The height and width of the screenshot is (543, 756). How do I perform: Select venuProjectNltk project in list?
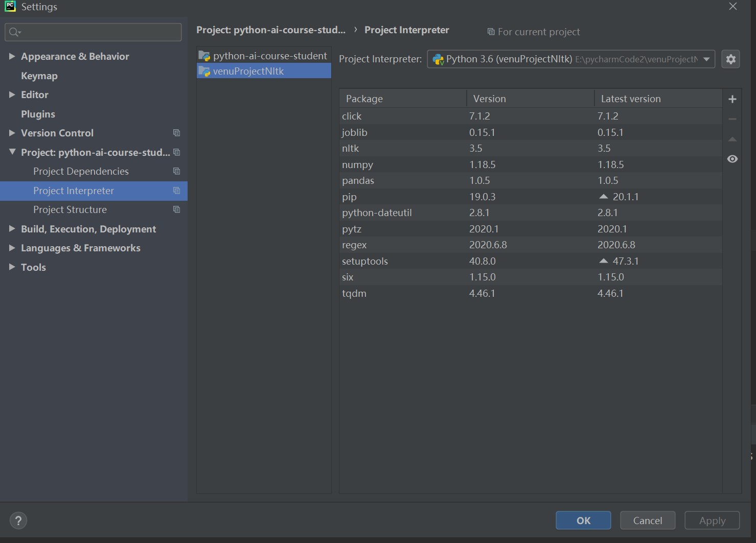(264, 71)
